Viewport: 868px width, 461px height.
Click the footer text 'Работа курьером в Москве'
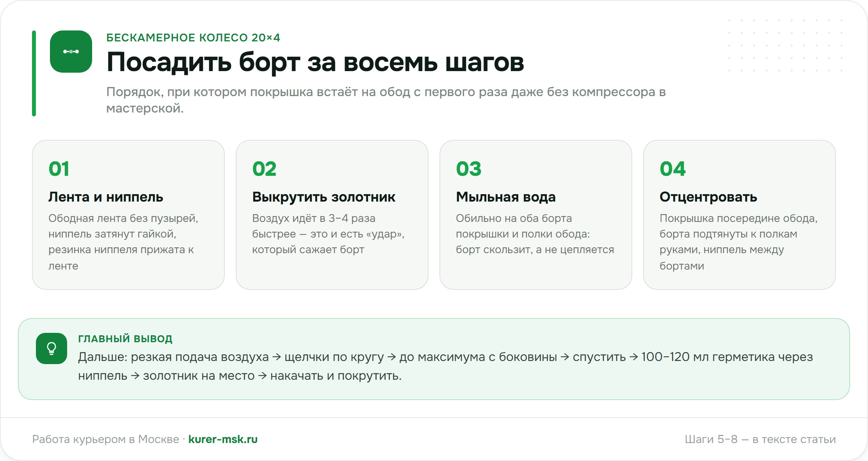(x=105, y=439)
